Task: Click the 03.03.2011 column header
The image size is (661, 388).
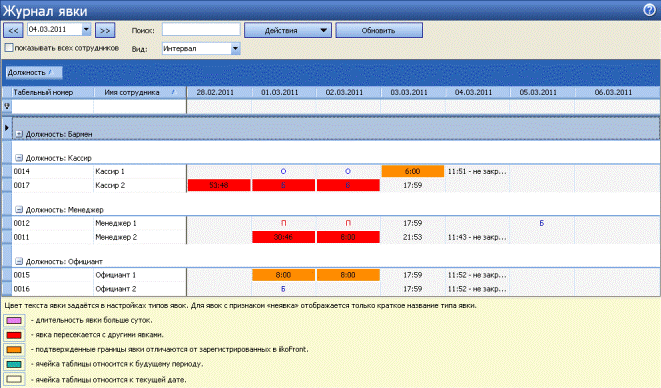Action: (x=413, y=92)
